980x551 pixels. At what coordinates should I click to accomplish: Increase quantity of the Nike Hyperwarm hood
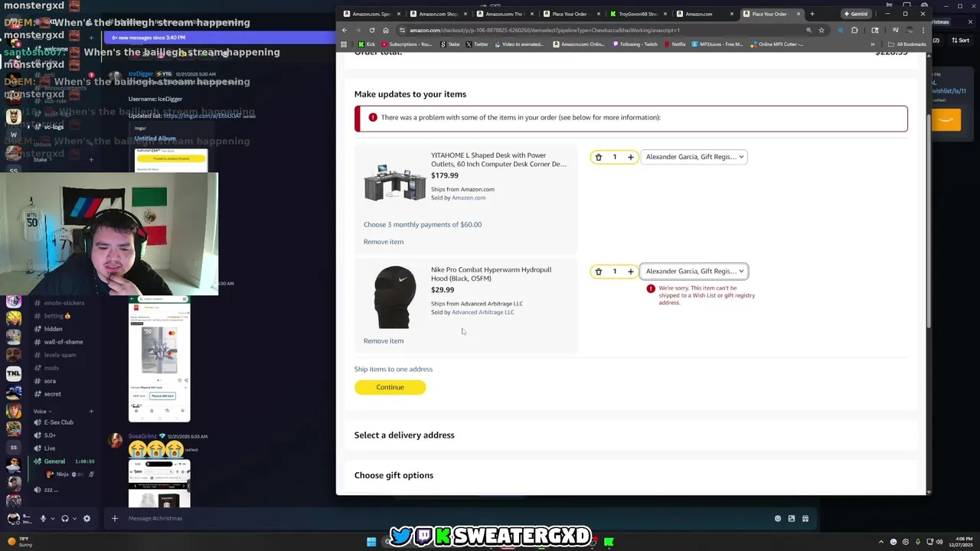click(x=631, y=272)
